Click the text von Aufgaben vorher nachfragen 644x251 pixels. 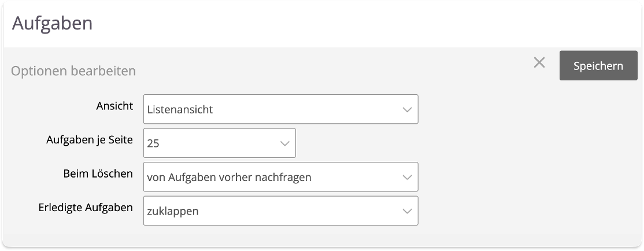point(229,177)
